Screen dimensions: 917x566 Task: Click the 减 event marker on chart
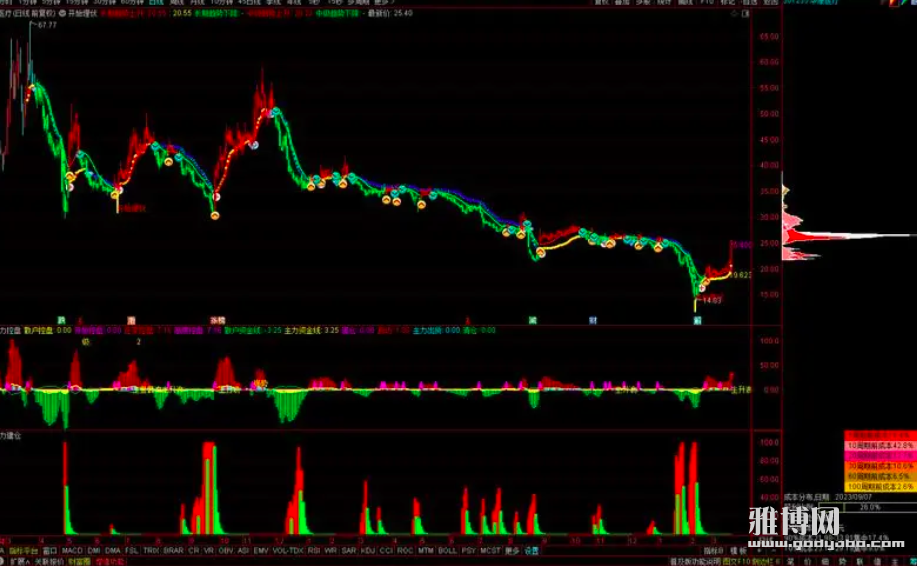(x=533, y=320)
